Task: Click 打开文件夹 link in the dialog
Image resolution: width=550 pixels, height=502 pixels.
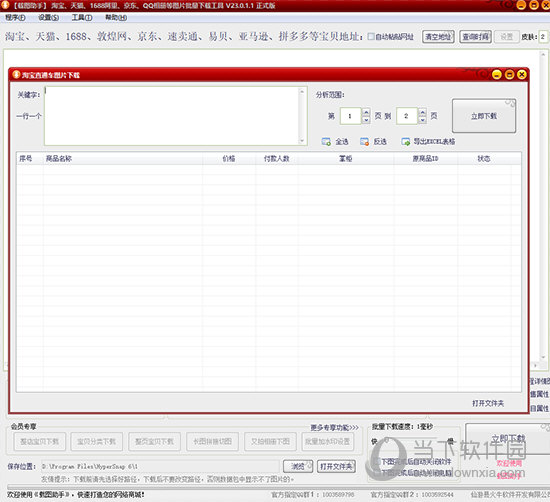Action: pyautogui.click(x=488, y=403)
